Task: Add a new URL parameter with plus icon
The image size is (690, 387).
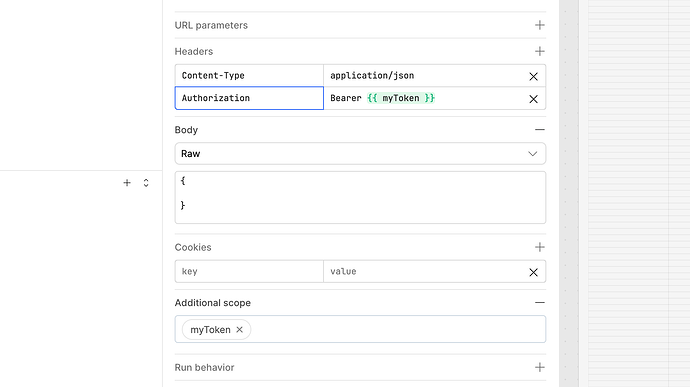Action: coord(540,25)
